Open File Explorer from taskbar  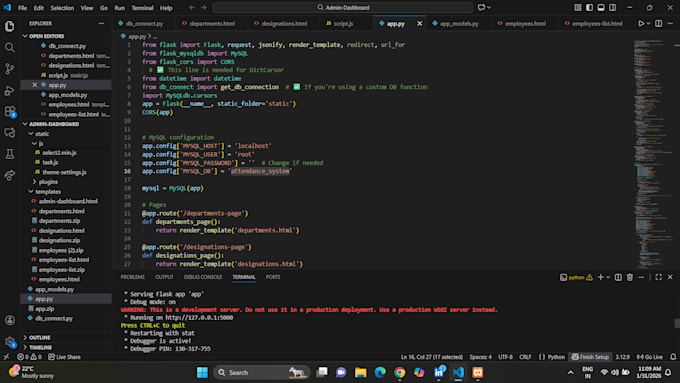click(x=360, y=372)
